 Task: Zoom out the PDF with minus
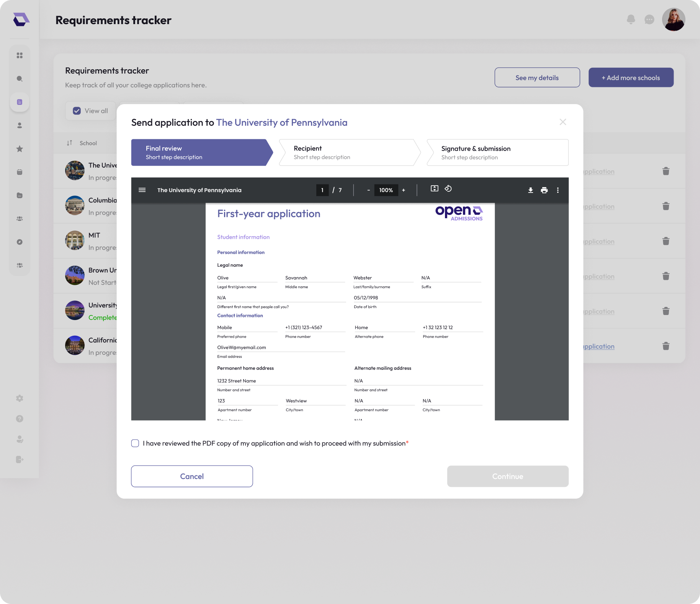tap(368, 190)
